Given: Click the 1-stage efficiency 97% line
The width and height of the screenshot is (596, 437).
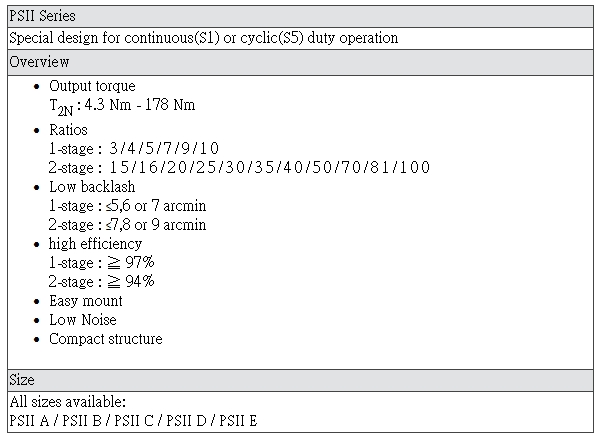Looking at the screenshot, I should click(x=101, y=263).
